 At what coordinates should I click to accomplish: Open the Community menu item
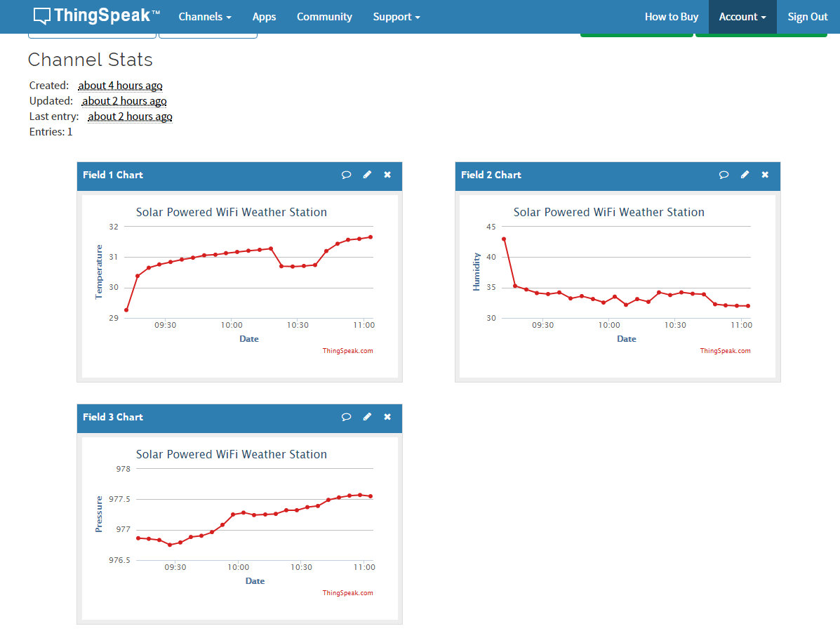pos(324,17)
